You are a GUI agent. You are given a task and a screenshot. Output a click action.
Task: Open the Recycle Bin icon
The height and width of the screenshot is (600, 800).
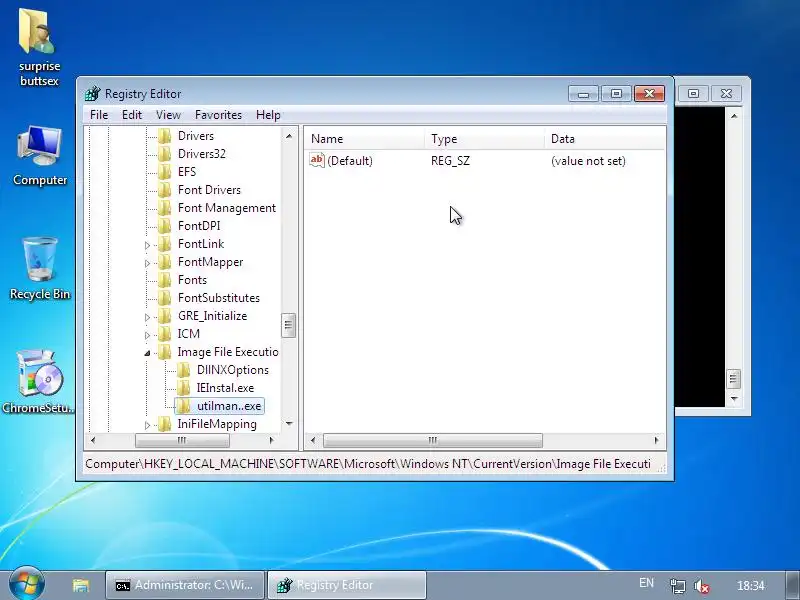click(x=39, y=269)
